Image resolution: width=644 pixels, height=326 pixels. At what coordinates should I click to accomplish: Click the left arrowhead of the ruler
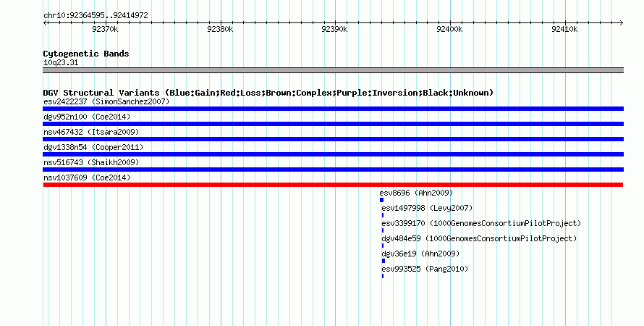45,23
